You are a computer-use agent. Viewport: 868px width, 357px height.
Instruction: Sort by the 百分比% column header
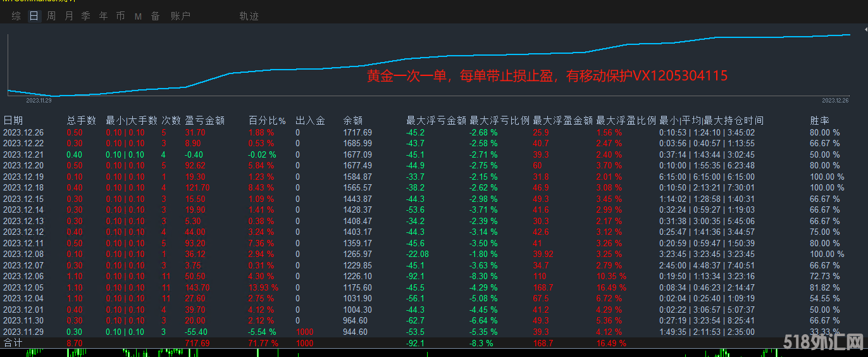pos(267,120)
